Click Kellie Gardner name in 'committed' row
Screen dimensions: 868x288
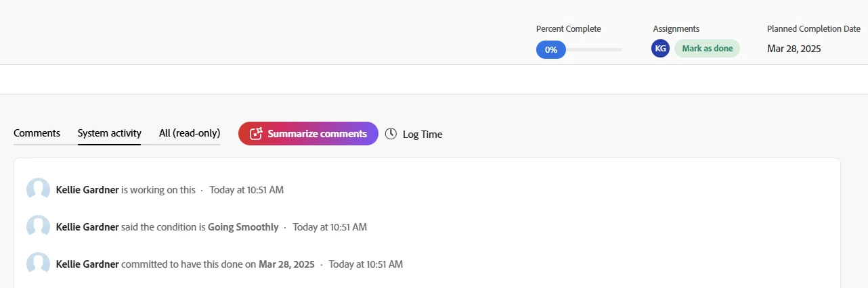pyautogui.click(x=87, y=264)
